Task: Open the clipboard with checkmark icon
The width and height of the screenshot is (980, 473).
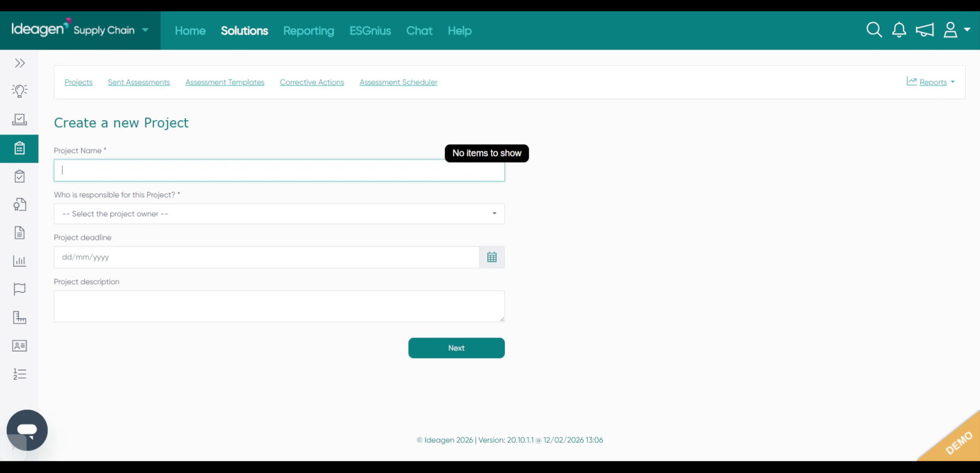Action: (x=19, y=177)
